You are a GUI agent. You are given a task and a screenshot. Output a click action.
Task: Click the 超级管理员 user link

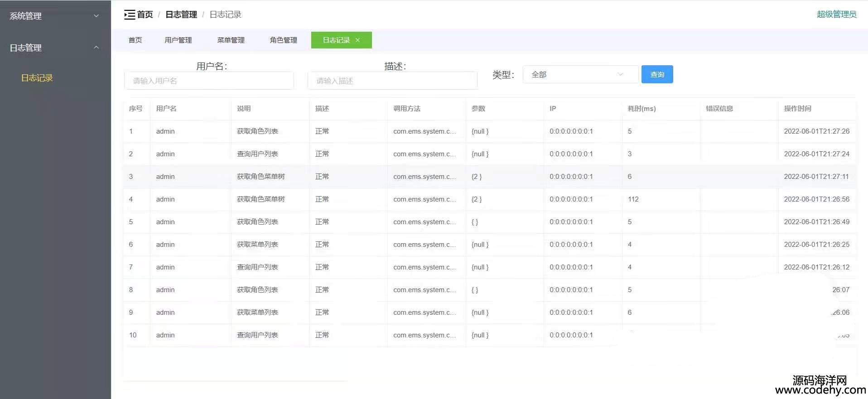tap(836, 14)
